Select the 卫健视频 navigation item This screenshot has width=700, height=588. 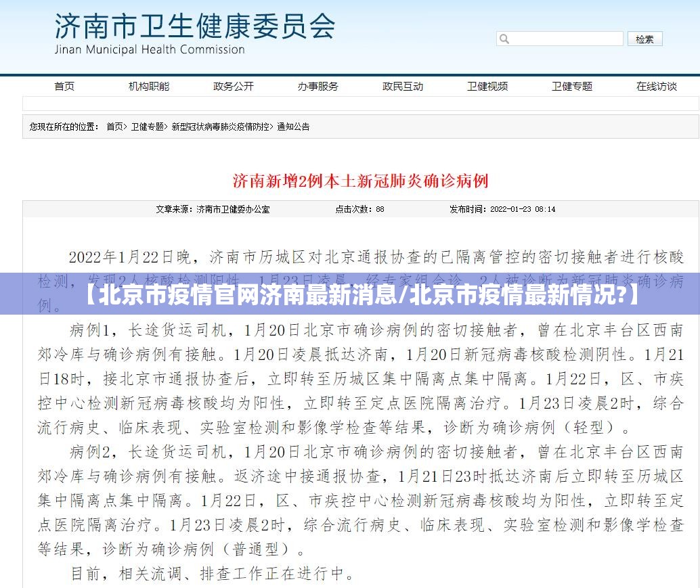[487, 86]
